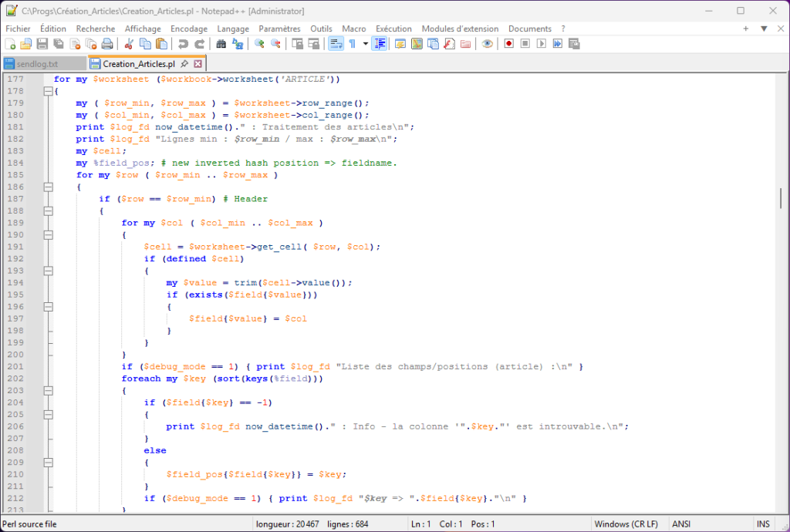Screen dimensions: 790x532
Task: Click the Save recorded macro icon
Action: click(574, 44)
